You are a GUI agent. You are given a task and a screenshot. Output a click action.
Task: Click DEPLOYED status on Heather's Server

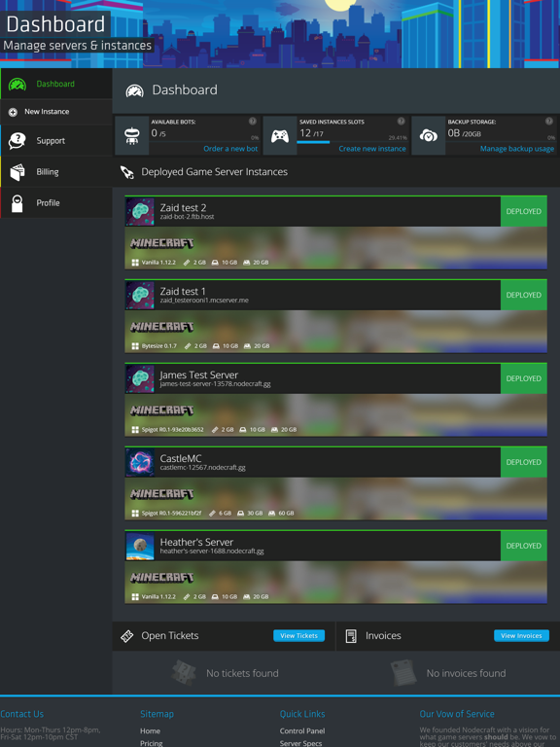[x=524, y=546]
